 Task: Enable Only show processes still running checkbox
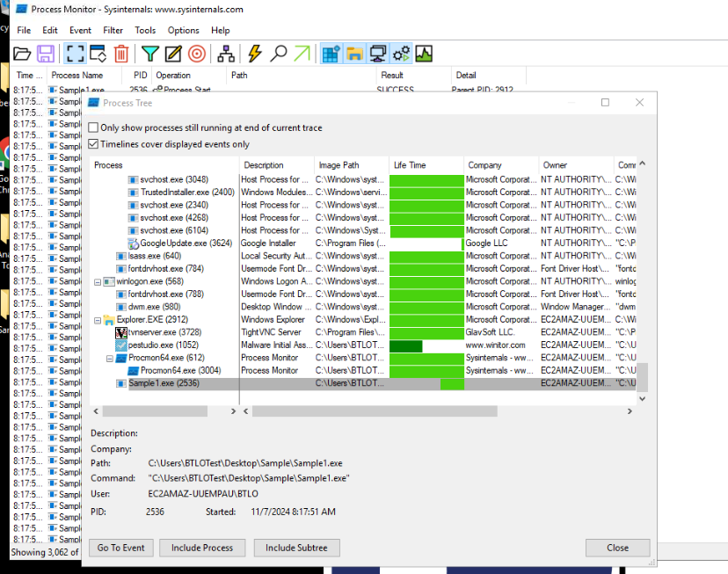[93, 127]
